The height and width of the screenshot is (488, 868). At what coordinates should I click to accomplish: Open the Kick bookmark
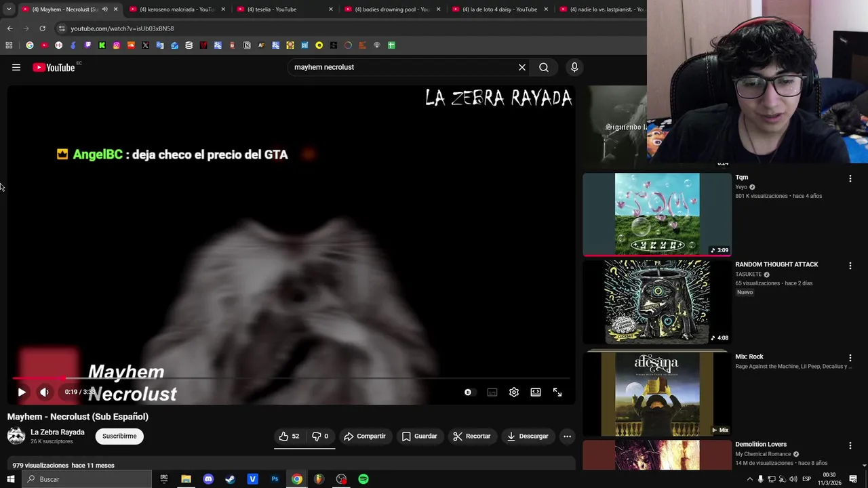coord(102,45)
